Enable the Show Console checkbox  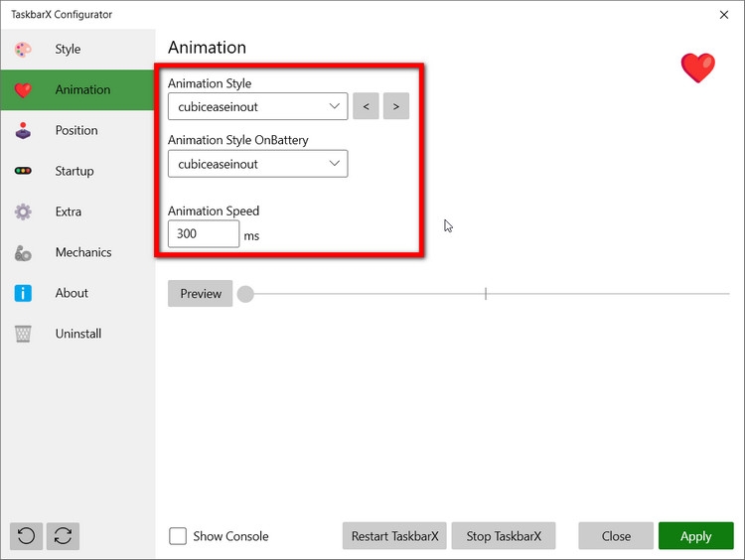[x=178, y=536]
